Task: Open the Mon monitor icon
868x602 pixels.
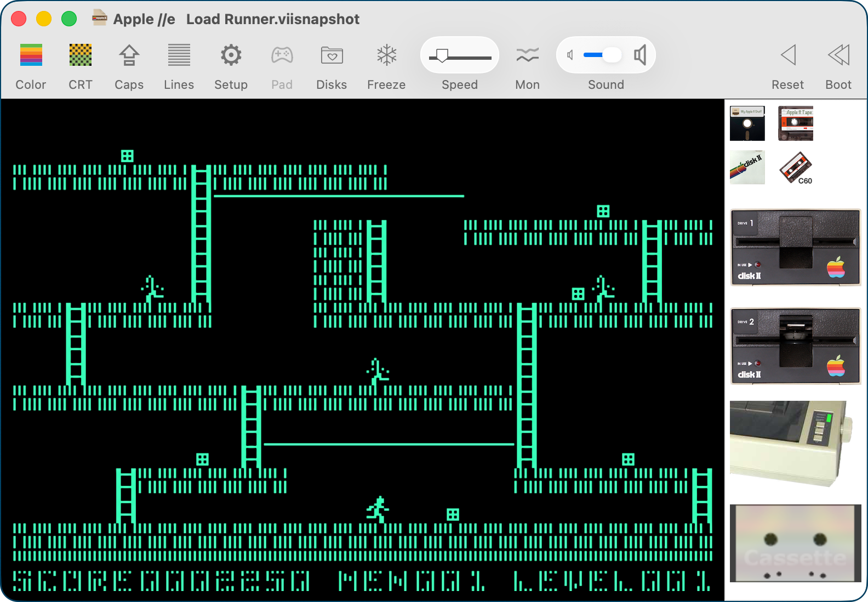Action: pyautogui.click(x=527, y=55)
